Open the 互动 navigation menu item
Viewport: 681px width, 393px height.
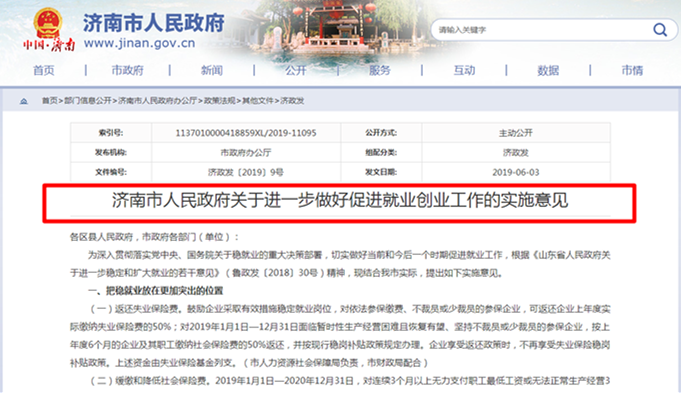coord(464,70)
